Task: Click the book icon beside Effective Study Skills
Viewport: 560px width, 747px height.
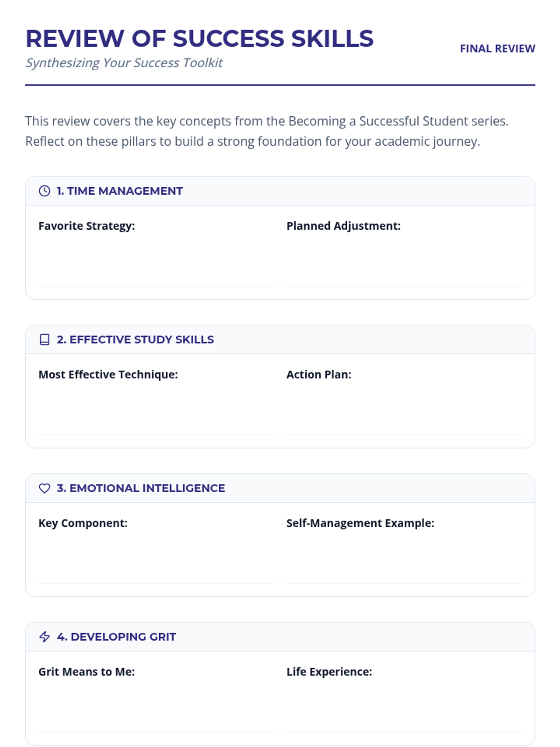Action: pyautogui.click(x=44, y=339)
